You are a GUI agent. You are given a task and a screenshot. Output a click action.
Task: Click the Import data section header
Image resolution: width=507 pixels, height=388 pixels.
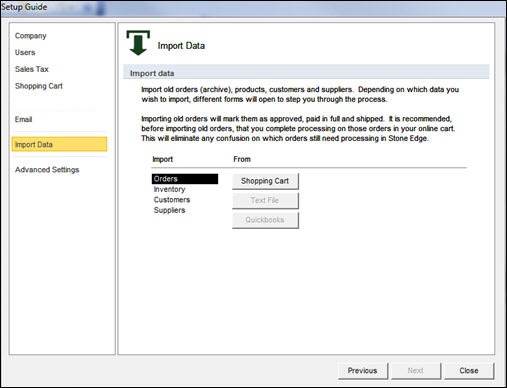click(306, 73)
